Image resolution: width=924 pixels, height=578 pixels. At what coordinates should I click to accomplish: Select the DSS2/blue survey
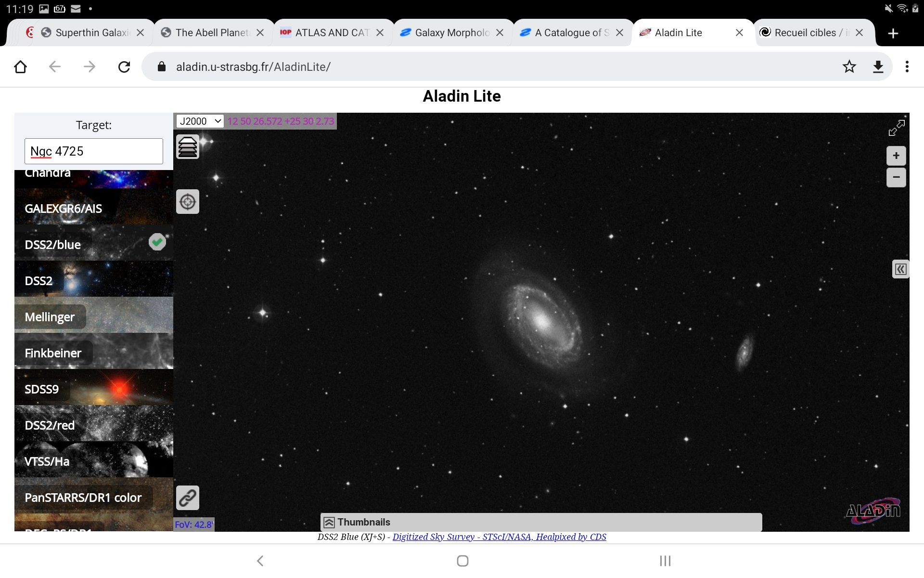(x=94, y=243)
